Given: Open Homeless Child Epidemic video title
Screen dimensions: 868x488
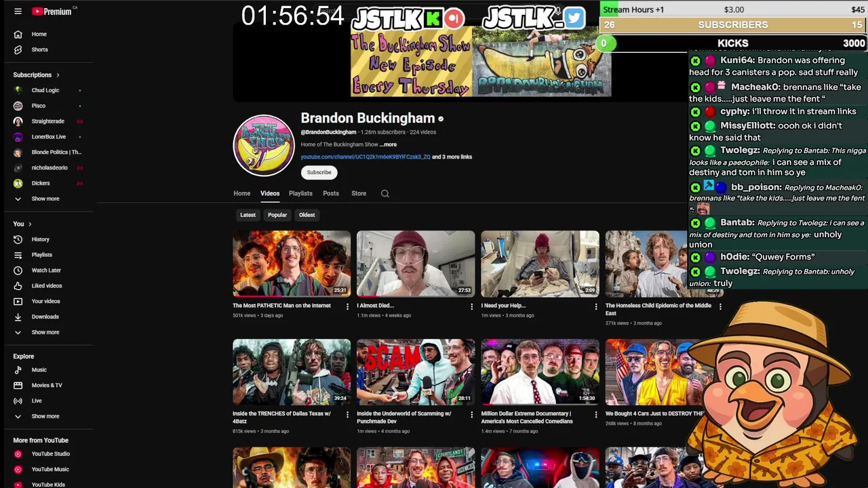Looking at the screenshot, I should pos(658,309).
